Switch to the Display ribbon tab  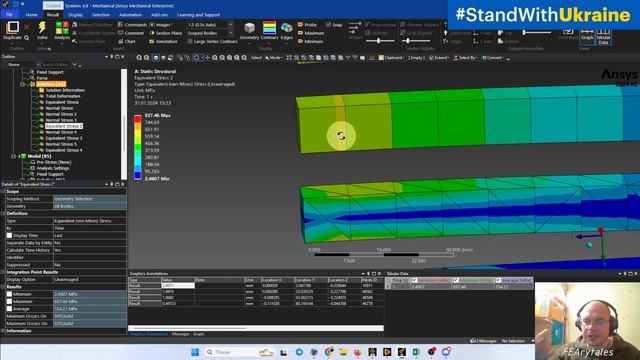click(75, 15)
